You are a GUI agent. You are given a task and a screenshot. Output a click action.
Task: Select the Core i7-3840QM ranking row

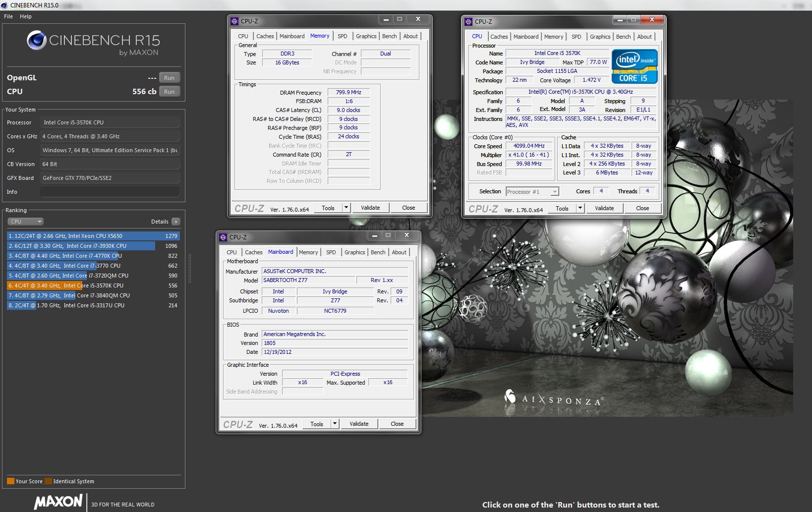pos(93,295)
